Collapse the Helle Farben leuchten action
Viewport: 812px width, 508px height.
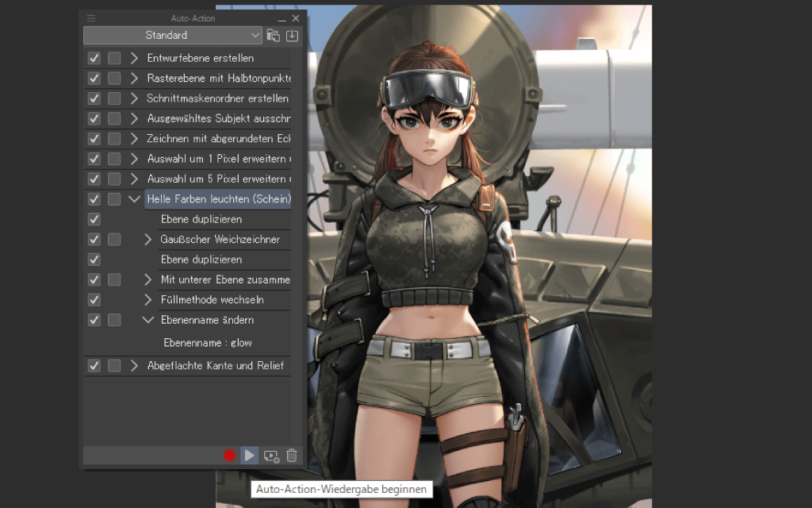click(134, 199)
